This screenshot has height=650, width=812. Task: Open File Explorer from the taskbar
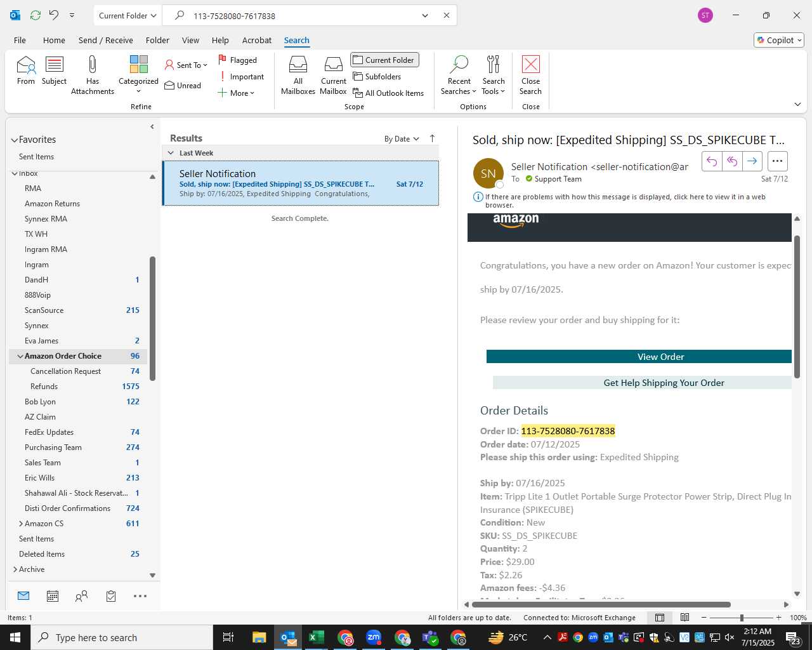point(259,637)
